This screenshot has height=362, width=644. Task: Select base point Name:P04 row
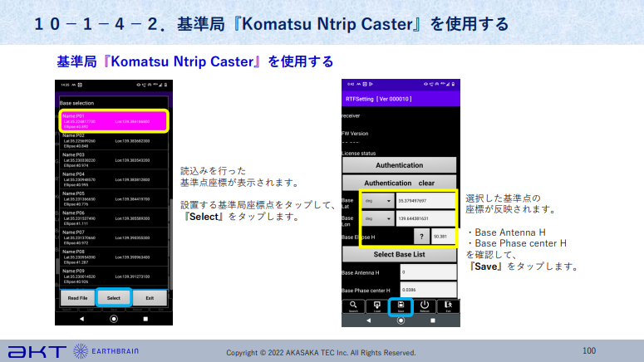pos(114,179)
